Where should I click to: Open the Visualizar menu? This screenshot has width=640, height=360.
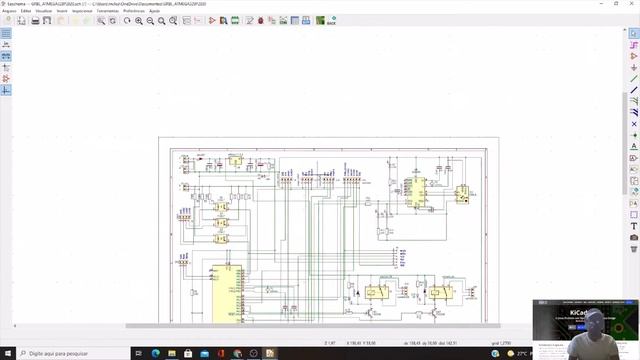tap(44, 11)
